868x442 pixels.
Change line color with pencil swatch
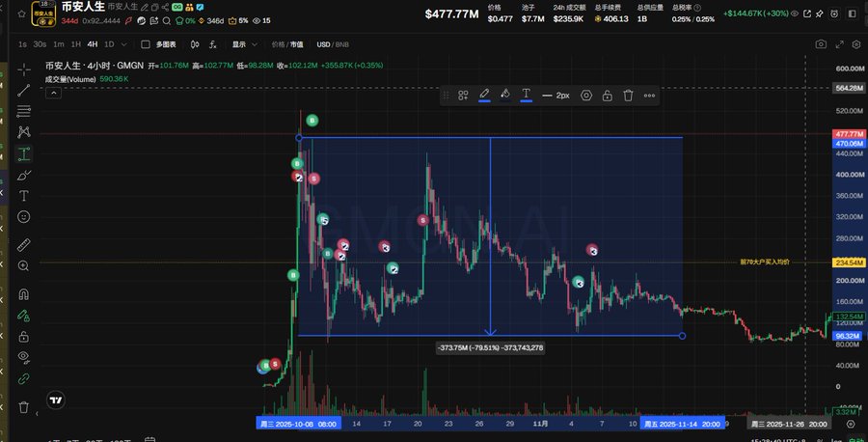tap(484, 96)
